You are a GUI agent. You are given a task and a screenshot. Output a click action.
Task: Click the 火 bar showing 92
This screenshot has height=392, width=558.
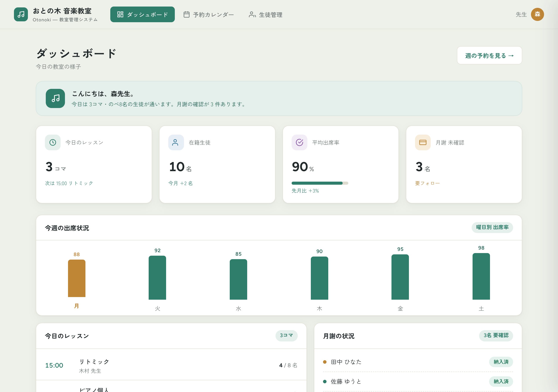tap(157, 278)
